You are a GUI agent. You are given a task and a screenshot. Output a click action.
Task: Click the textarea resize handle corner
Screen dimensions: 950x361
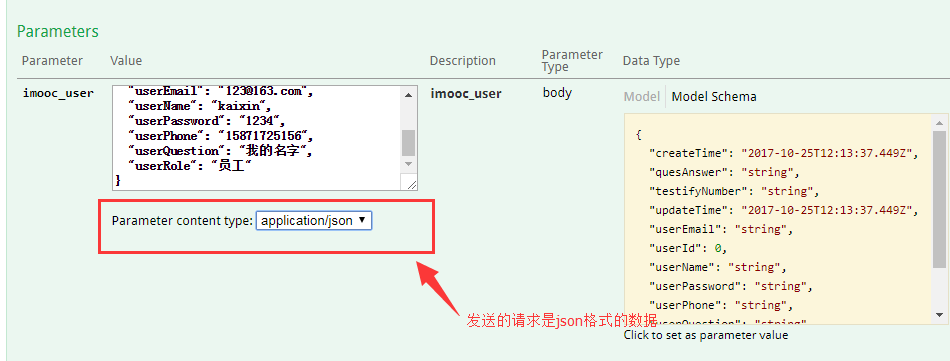coord(411,184)
